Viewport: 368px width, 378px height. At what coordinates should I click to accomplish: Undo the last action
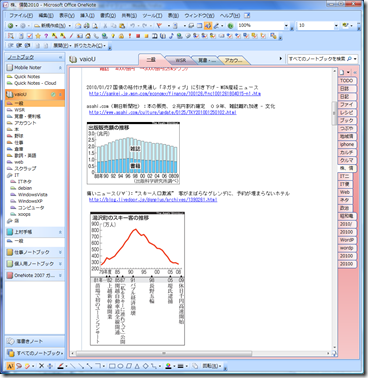point(133,26)
